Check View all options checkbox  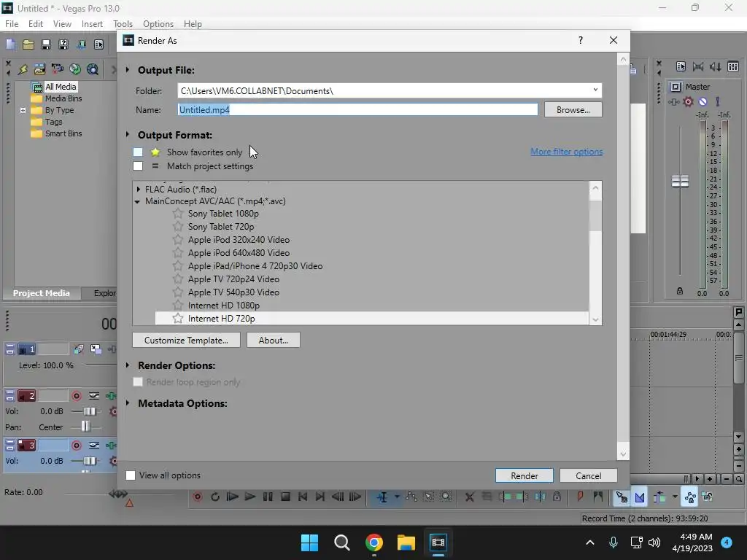click(x=131, y=475)
